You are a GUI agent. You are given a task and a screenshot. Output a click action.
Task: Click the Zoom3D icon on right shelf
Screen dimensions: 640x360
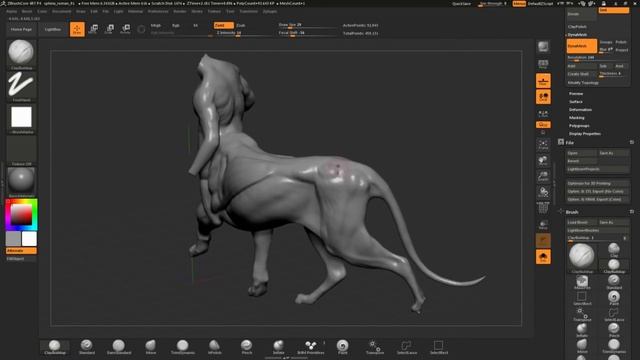coord(543,176)
